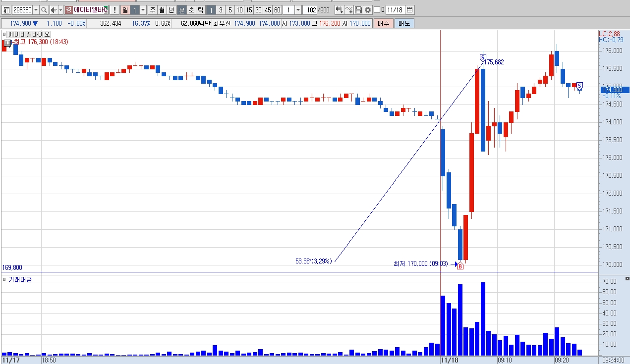Select the 주 (weekly) chart period
Image resolution: width=630 pixels, height=364 pixels.
[152, 10]
